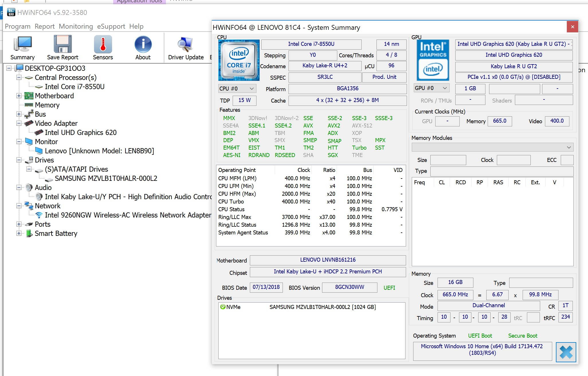Click the Network tree icon
Image resolution: width=588 pixels, height=376 pixels.
pyautogui.click(x=29, y=206)
